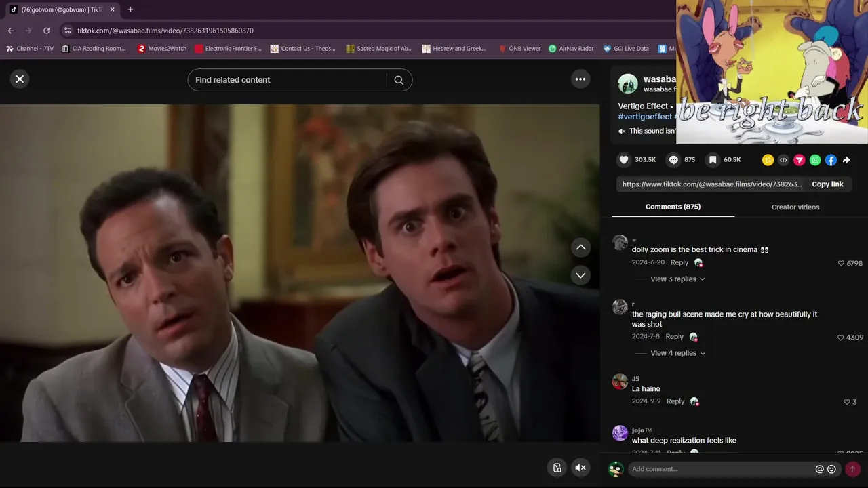The height and width of the screenshot is (488, 868).
Task: Open the ÖNB Viewer bookmark
Action: [x=519, y=49]
